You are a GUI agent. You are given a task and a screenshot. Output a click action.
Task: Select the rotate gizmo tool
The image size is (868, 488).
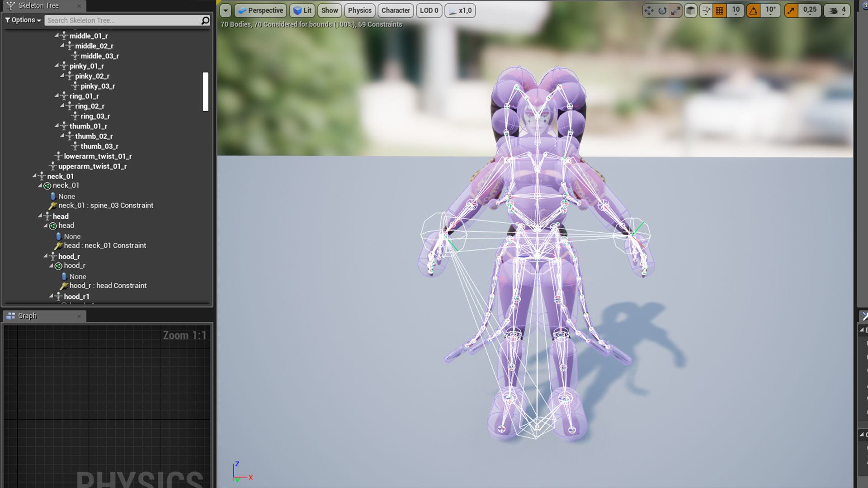click(662, 10)
